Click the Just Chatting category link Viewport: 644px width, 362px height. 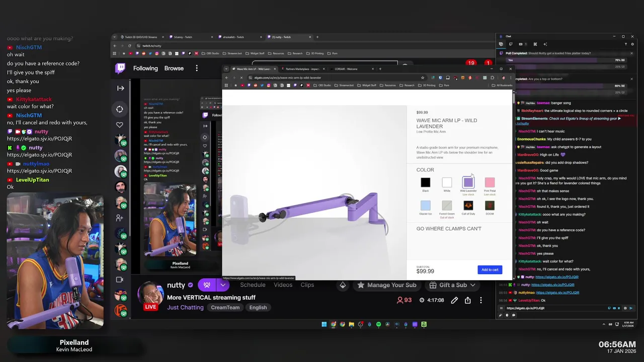pos(185,307)
